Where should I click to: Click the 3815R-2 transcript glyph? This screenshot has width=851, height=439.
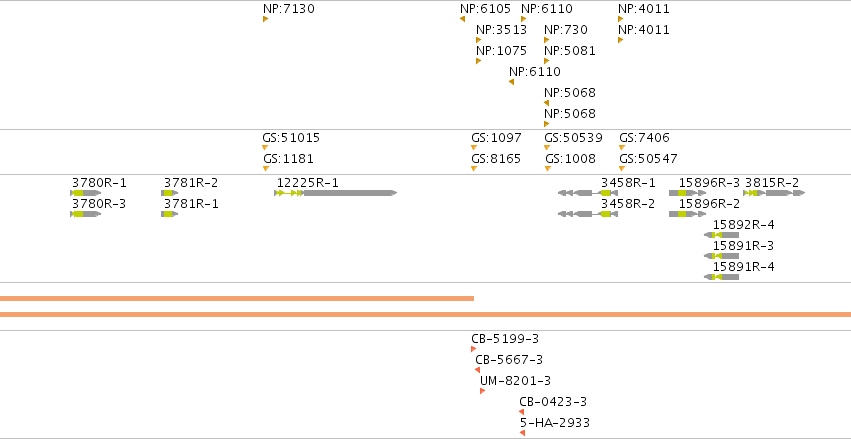tap(774, 193)
